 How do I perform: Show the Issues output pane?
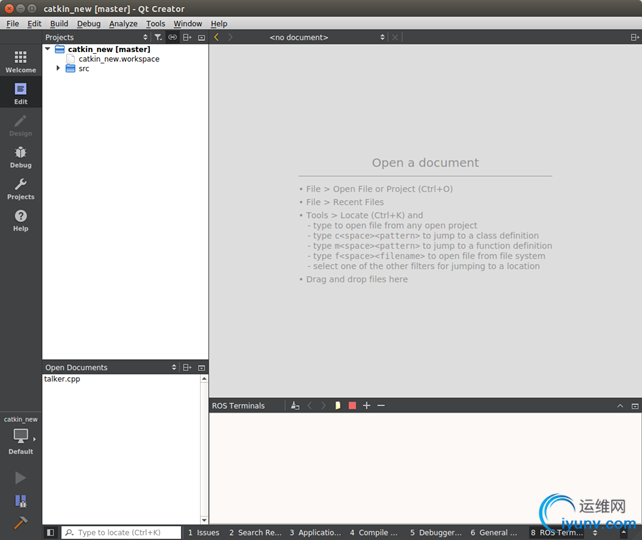pos(203,532)
